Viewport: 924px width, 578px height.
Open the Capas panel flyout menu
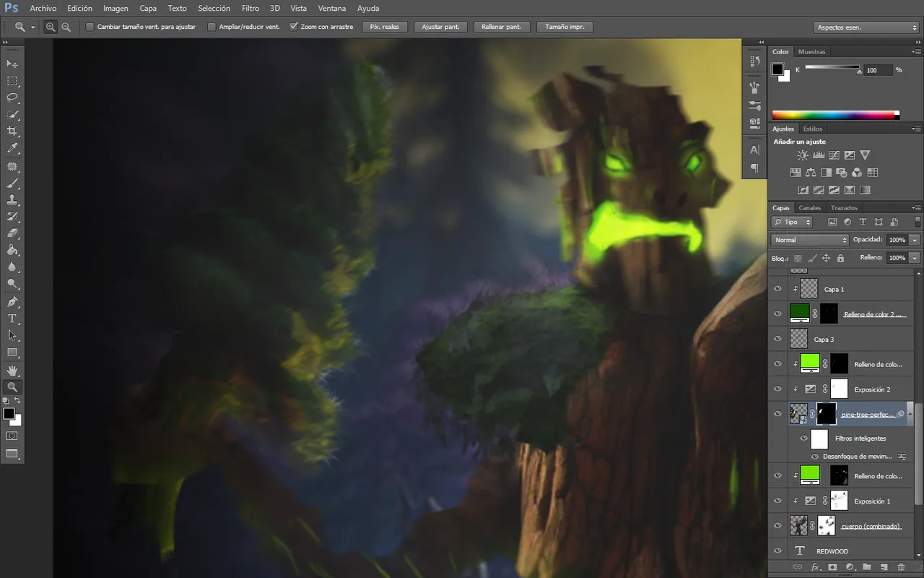pos(917,208)
